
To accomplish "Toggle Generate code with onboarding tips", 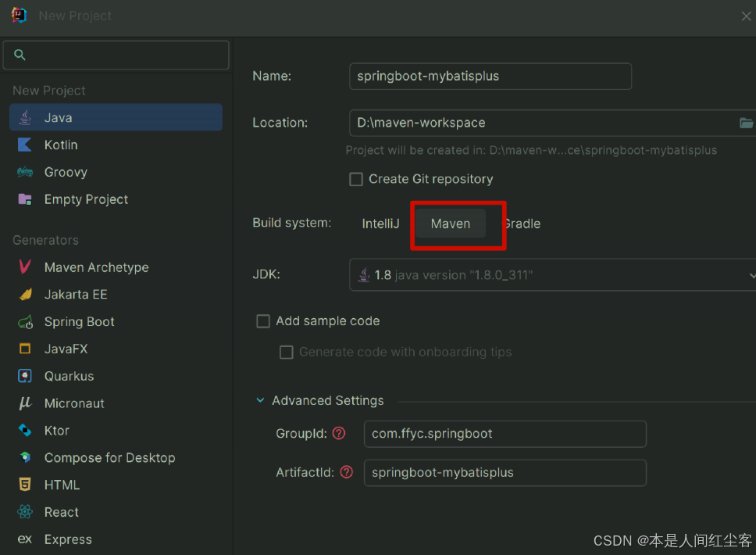I will point(287,352).
